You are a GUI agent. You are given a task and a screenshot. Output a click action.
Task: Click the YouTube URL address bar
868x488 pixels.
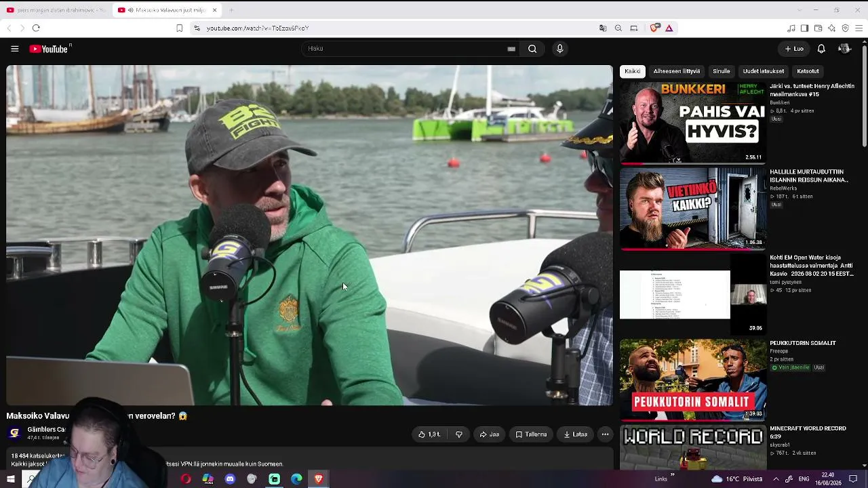click(393, 28)
